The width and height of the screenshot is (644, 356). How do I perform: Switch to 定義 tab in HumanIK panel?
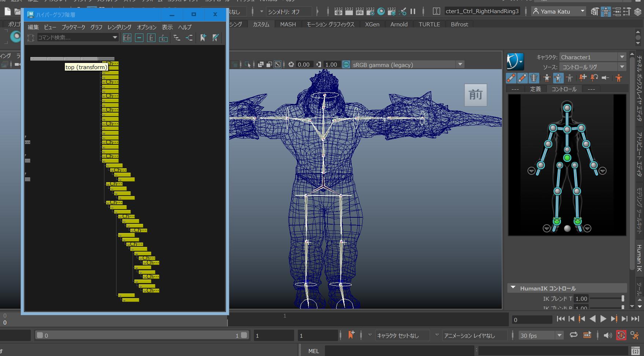[x=535, y=89]
